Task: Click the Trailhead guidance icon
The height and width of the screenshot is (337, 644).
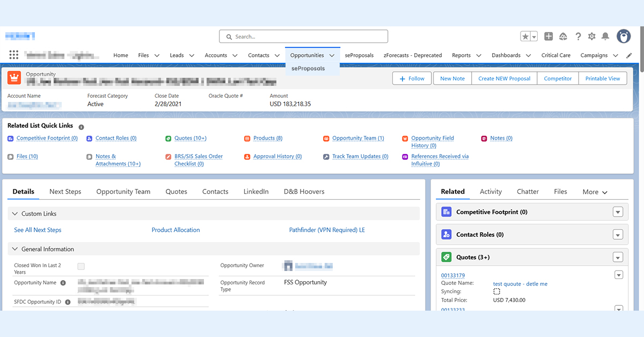Action: tap(563, 36)
